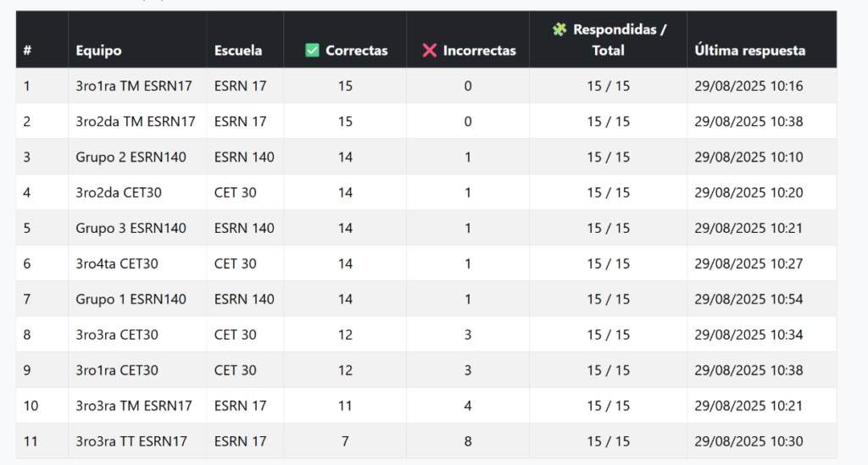The height and width of the screenshot is (465, 868).
Task: Click the 29/08/2025 10:30 timestamp in last row
Action: (748, 442)
